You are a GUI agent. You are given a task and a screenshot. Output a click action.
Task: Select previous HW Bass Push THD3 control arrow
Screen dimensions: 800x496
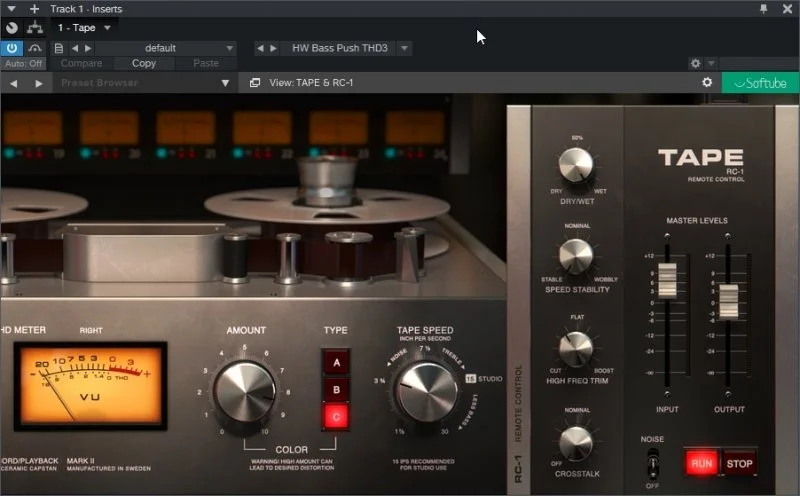click(260, 48)
